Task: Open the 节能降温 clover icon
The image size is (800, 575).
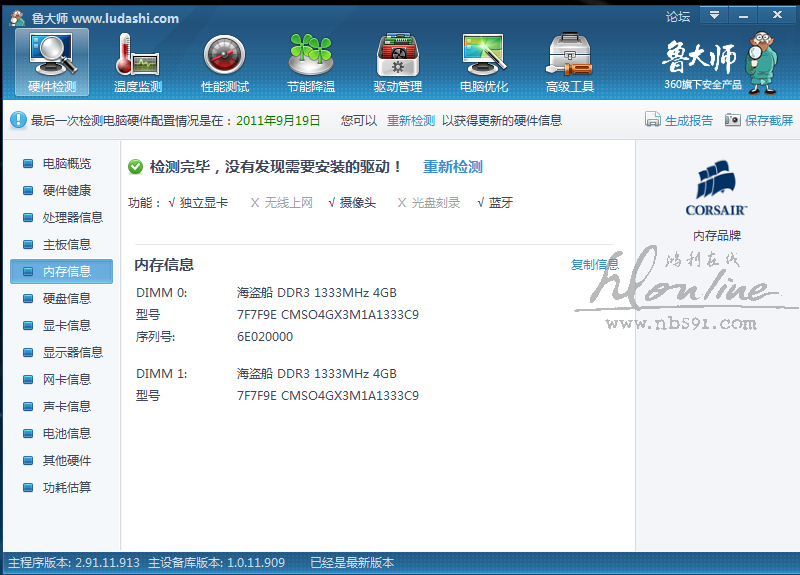Action: 311,62
